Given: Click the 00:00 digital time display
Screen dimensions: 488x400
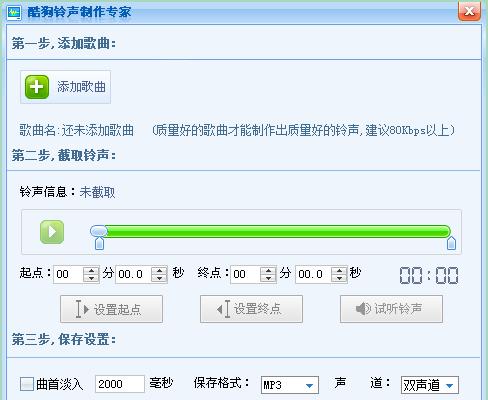Looking at the screenshot, I should (429, 275).
